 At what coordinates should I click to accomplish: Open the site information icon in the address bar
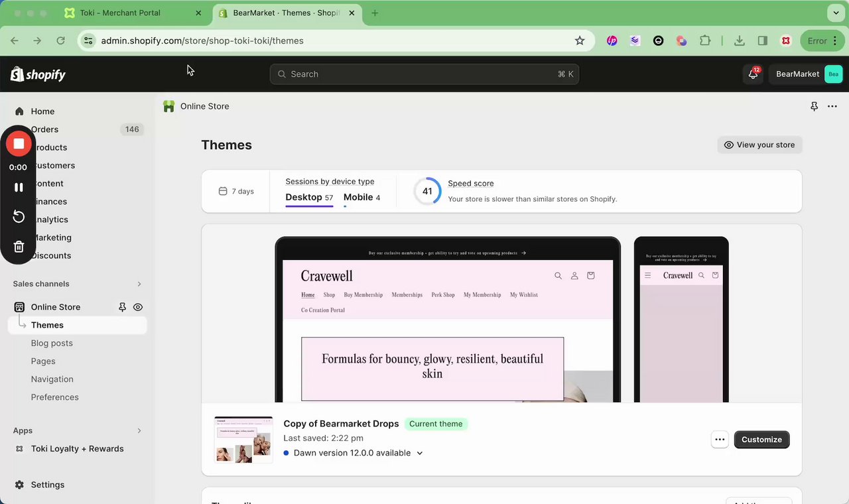click(88, 40)
